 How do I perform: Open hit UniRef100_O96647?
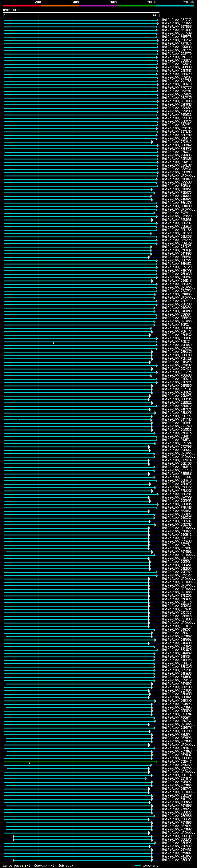(177, 450)
